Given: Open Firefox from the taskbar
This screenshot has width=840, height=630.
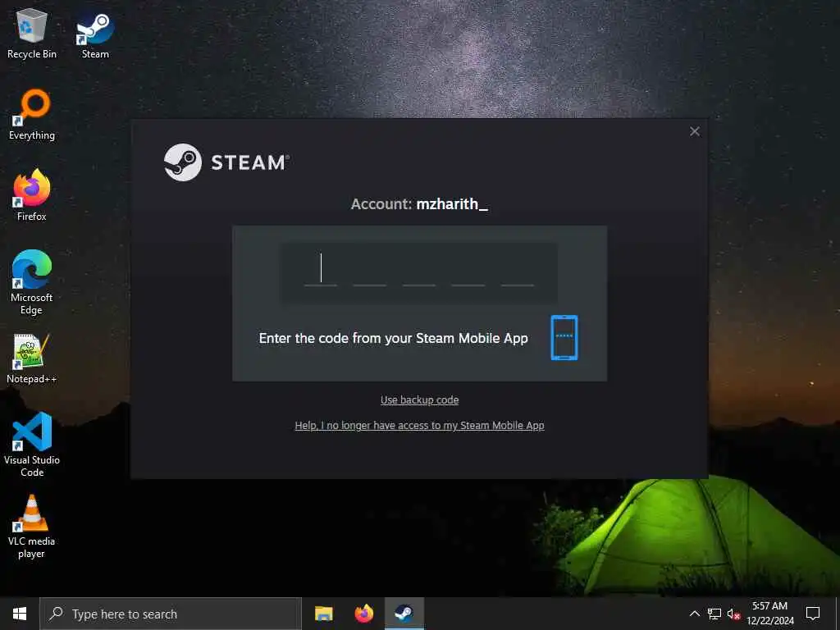Looking at the screenshot, I should [363, 614].
